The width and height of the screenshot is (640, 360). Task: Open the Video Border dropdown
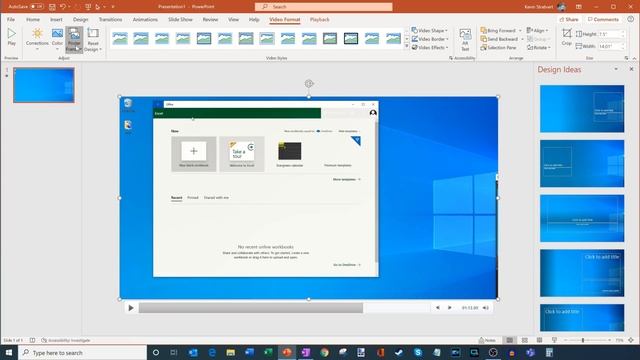[430, 39]
